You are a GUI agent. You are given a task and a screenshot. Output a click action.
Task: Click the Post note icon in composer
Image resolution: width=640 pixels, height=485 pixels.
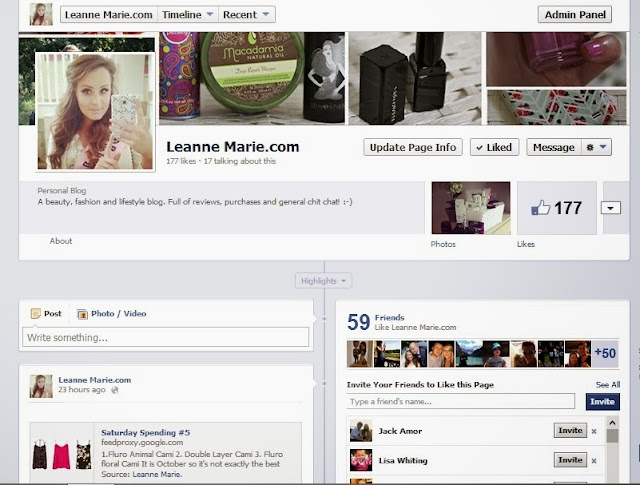36,314
